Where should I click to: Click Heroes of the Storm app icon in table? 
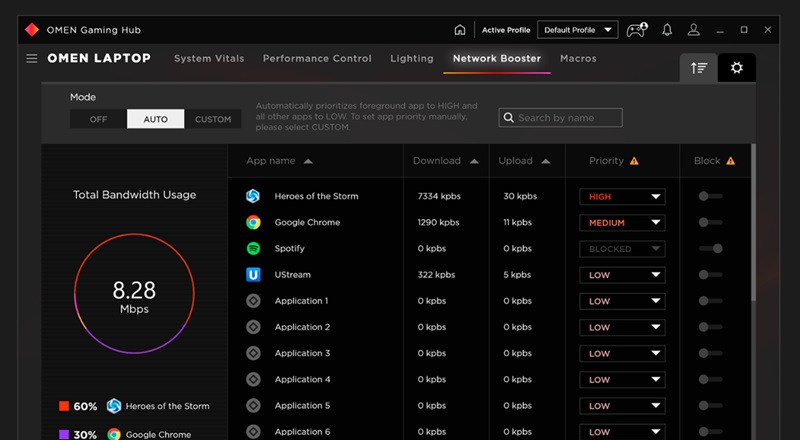point(253,196)
